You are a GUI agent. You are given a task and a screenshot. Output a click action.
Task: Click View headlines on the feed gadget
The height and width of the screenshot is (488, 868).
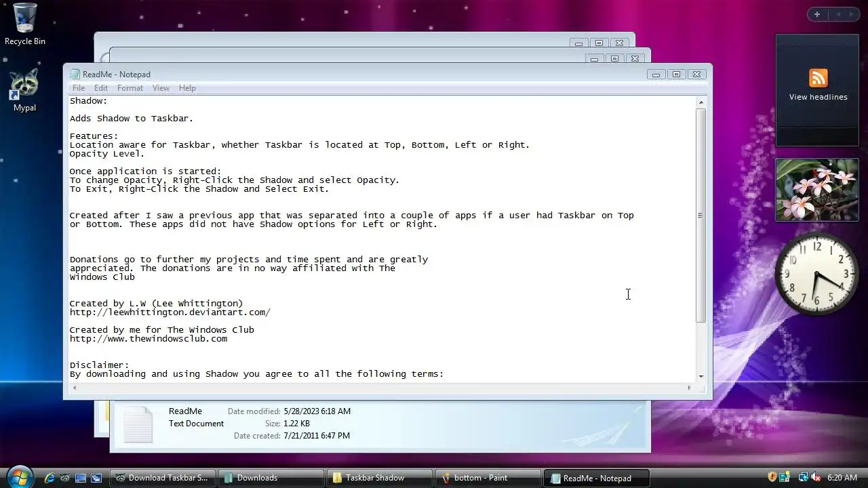point(818,97)
